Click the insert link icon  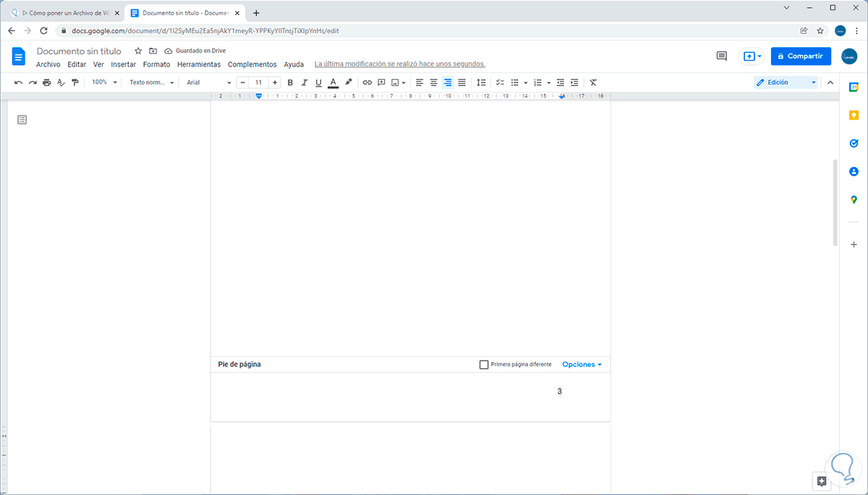pyautogui.click(x=367, y=82)
